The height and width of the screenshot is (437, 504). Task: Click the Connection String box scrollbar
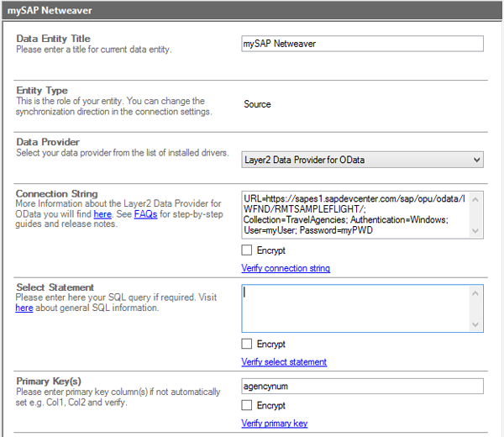pos(476,214)
